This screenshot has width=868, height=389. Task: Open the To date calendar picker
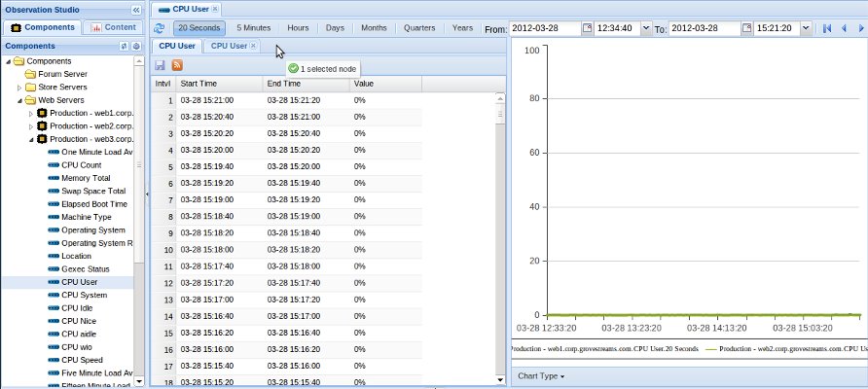[x=744, y=28]
